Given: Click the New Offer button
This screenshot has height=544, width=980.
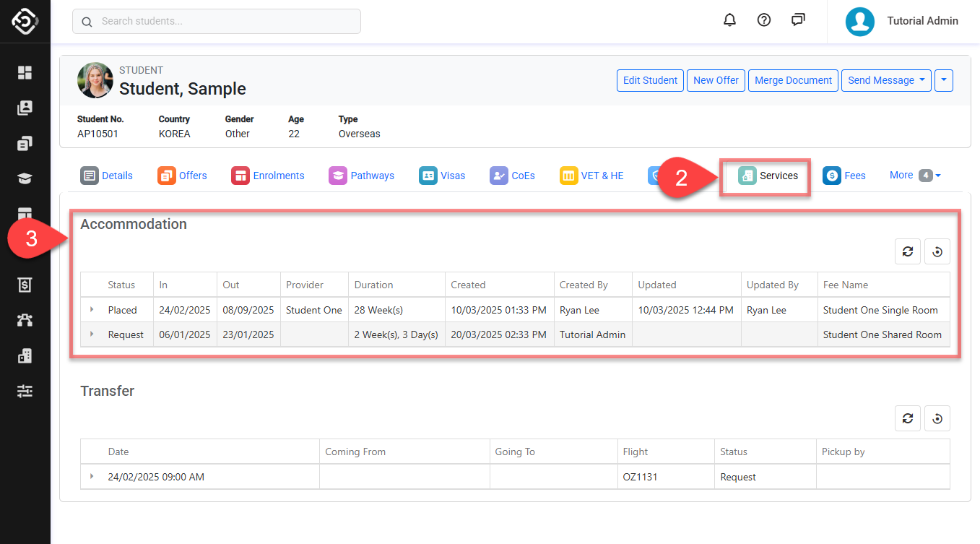Looking at the screenshot, I should [x=716, y=80].
